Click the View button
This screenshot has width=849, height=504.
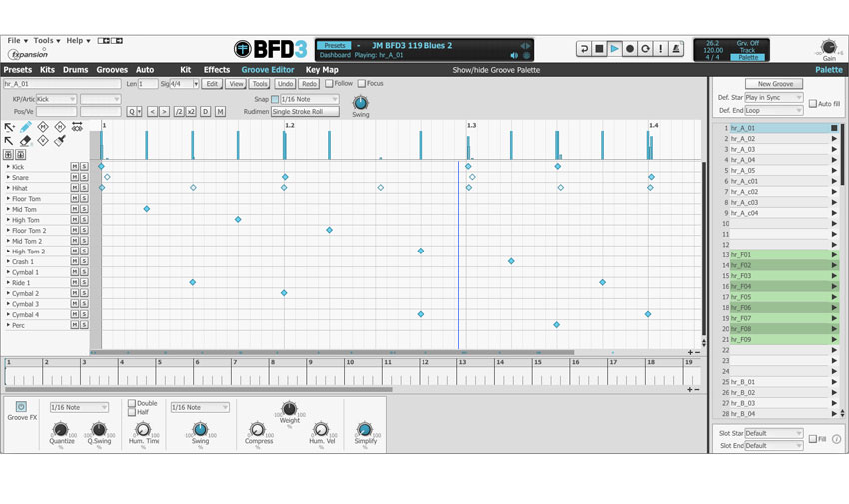236,84
